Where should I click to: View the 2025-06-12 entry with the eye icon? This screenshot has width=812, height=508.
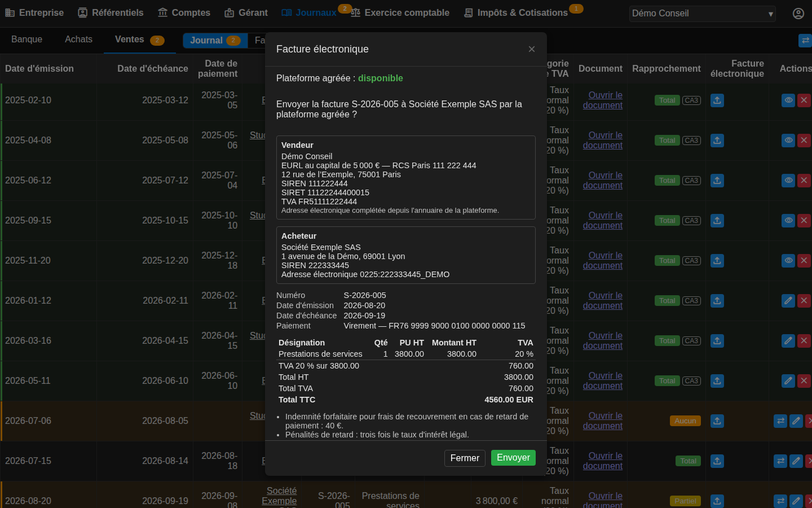(788, 181)
